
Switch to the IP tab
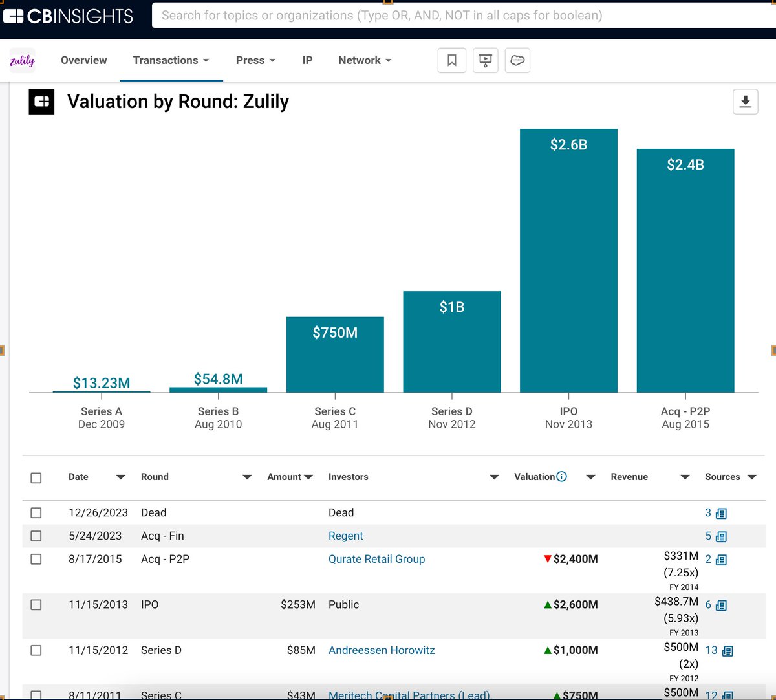(x=307, y=60)
